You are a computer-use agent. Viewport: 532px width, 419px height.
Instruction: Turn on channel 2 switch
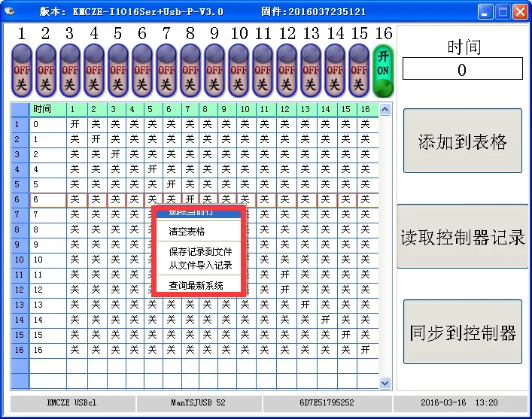(46, 71)
